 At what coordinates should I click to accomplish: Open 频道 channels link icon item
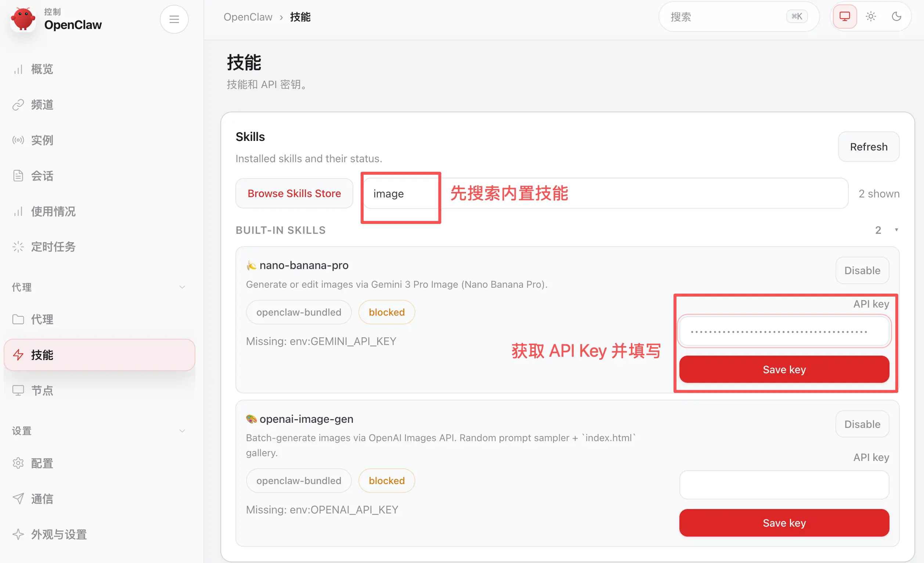pyautogui.click(x=41, y=105)
